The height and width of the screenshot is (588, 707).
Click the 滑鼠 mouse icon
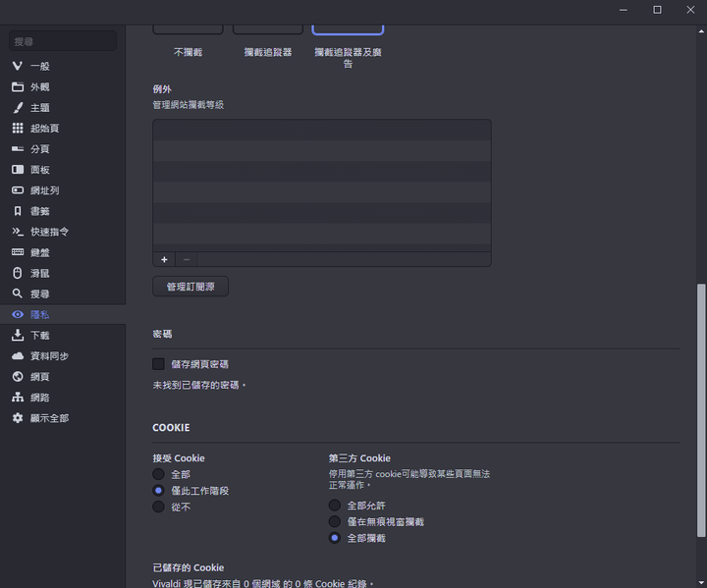pos(18,273)
